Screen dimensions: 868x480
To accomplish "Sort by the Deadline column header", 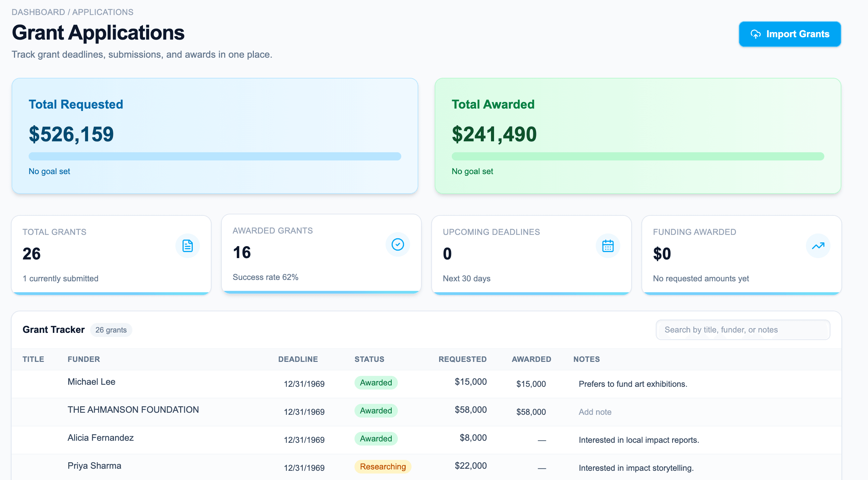I will tap(298, 359).
